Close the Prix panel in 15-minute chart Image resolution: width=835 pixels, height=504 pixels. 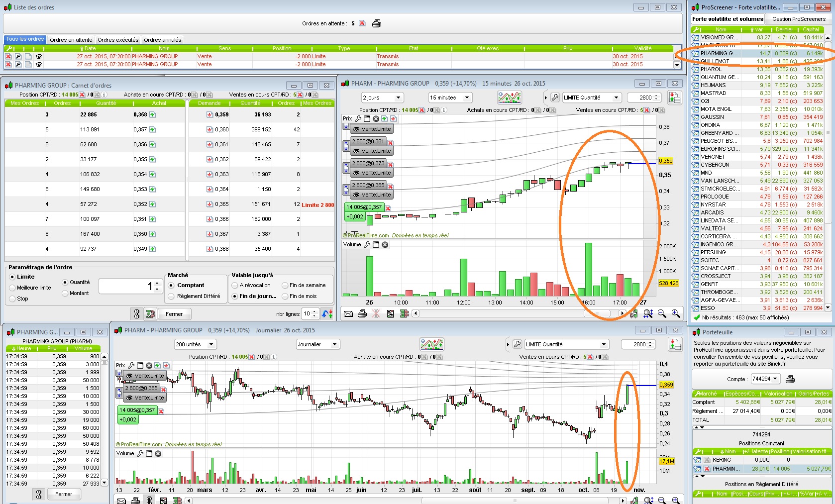point(376,118)
